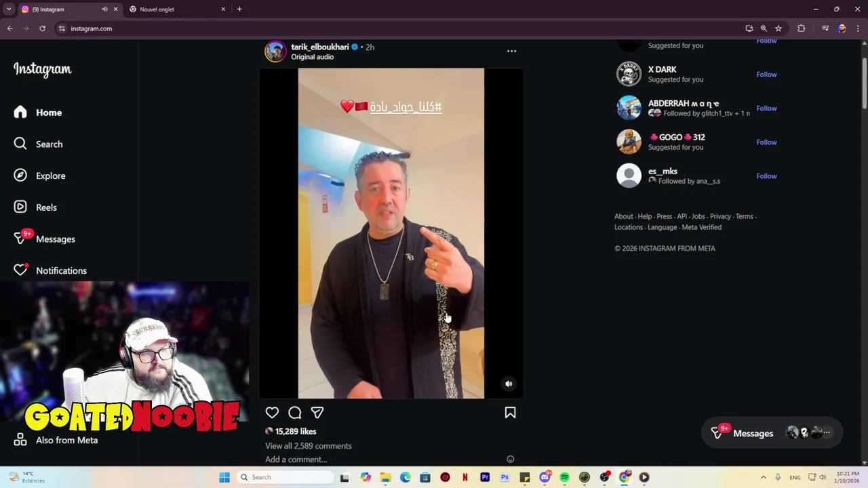Image resolution: width=868 pixels, height=488 pixels.
Task: Open the Original audio link
Action: point(313,57)
